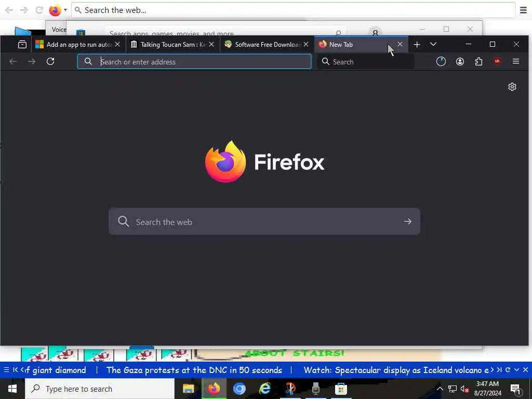532x399 pixels.
Task: Open Iceland volcano headline in ticker
Action: click(x=396, y=370)
